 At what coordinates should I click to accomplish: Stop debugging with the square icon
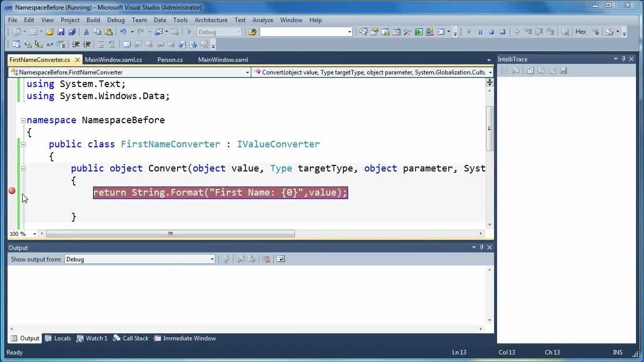point(491,32)
